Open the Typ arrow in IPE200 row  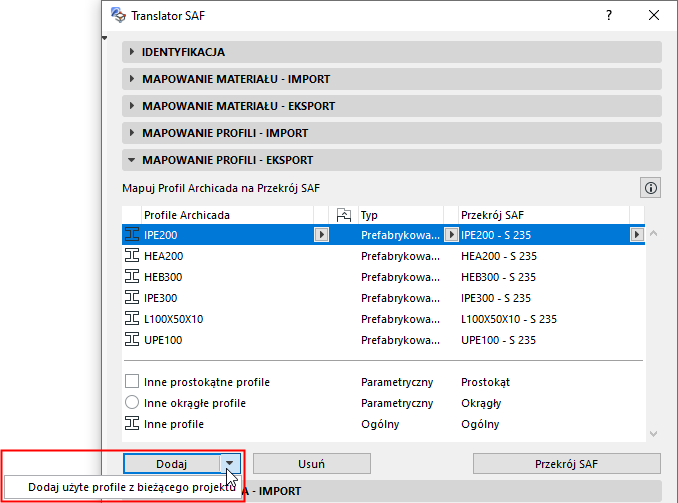[451, 235]
